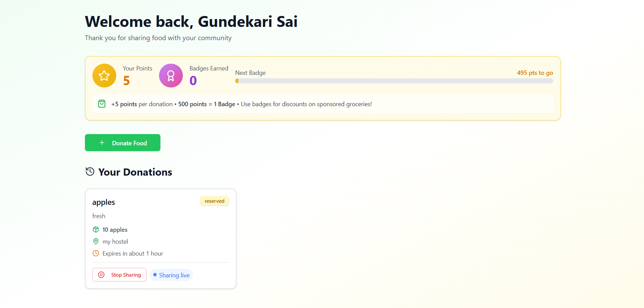The height and width of the screenshot is (308, 644).
Task: Select the apples donation title
Action: tap(103, 202)
